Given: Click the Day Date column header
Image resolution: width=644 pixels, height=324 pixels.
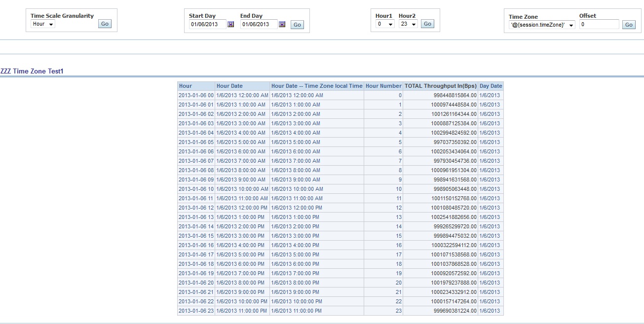Looking at the screenshot, I should coord(491,85).
